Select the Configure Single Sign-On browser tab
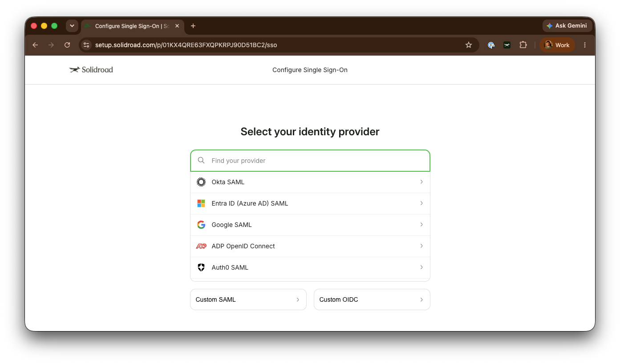The width and height of the screenshot is (620, 364). [132, 26]
